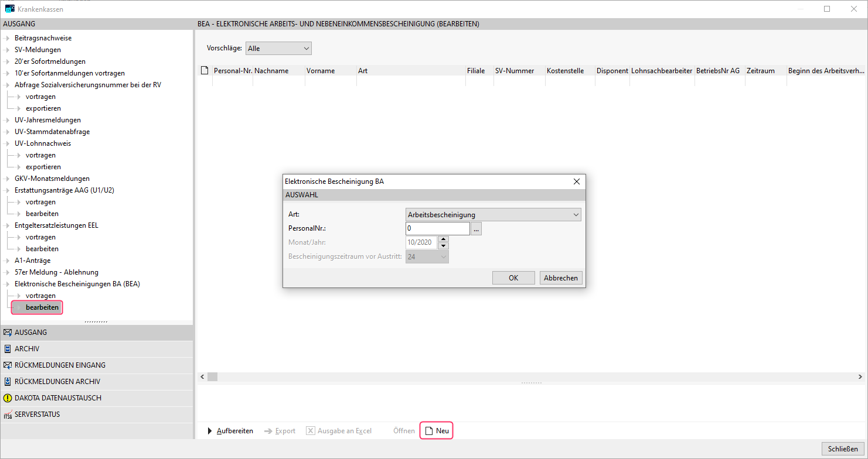Click the RÜCKMELDUNGEN EINGANG icon
The height and width of the screenshot is (459, 868).
8,365
